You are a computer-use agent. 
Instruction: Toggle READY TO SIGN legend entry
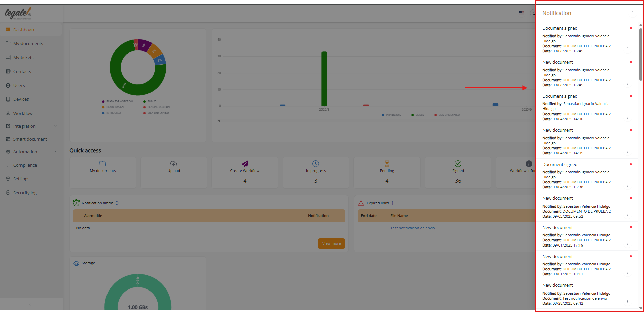click(113, 107)
